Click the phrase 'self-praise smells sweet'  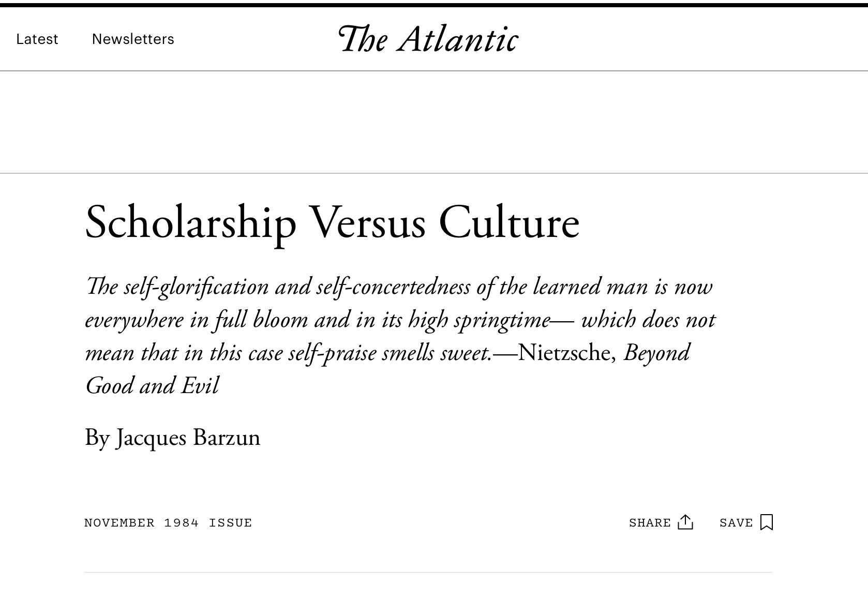(x=389, y=353)
